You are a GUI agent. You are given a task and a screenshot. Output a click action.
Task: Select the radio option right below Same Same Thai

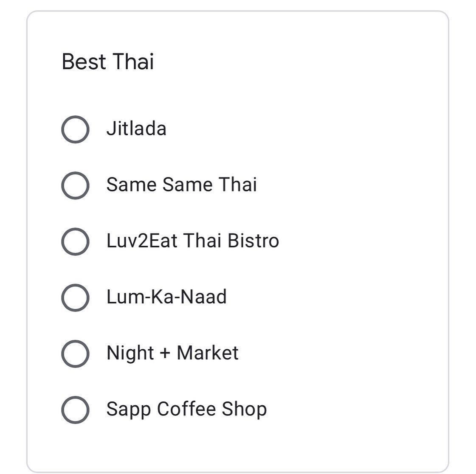click(75, 241)
